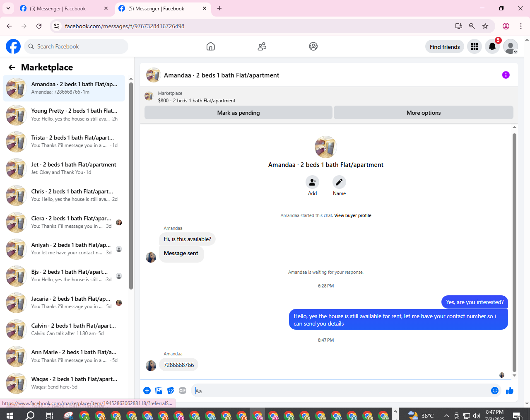This screenshot has height=420, width=530.
Task: Click the More options button
Action: (424, 113)
